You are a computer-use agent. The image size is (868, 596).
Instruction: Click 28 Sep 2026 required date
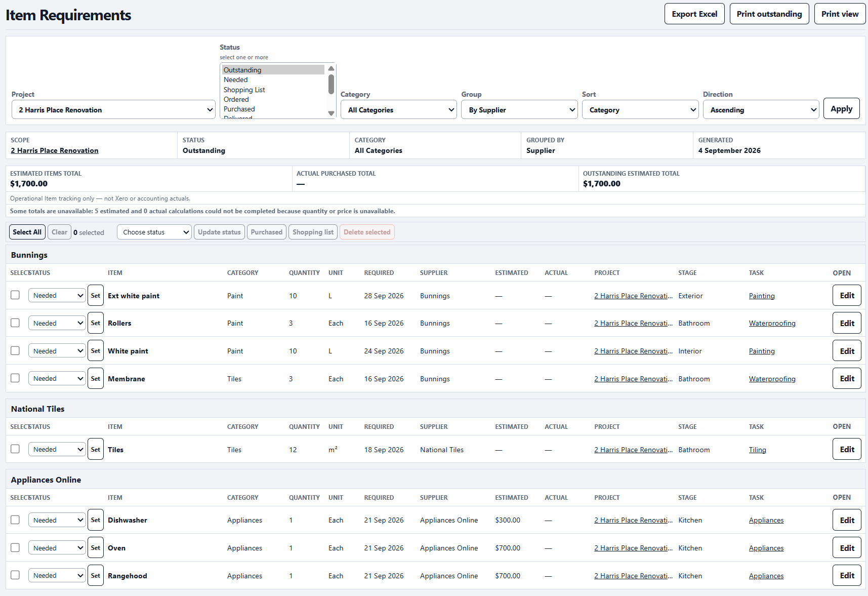coord(384,296)
